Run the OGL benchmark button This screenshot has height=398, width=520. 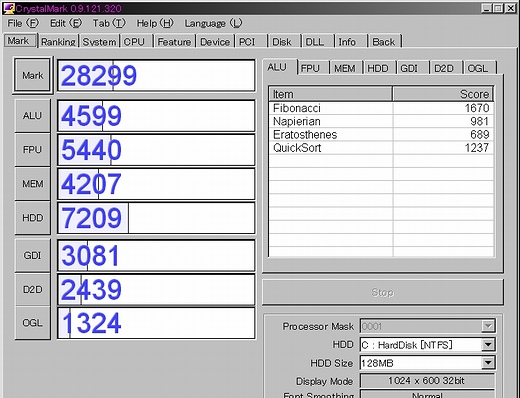pyautogui.click(x=33, y=323)
